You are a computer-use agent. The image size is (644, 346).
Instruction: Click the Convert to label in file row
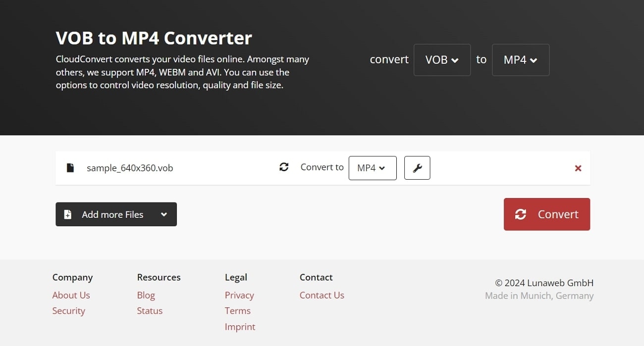pos(322,167)
